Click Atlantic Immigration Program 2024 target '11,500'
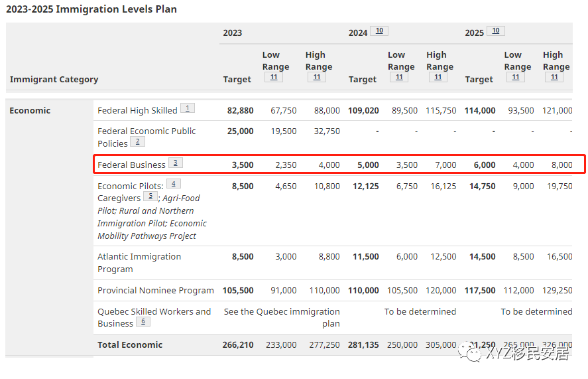 366,257
